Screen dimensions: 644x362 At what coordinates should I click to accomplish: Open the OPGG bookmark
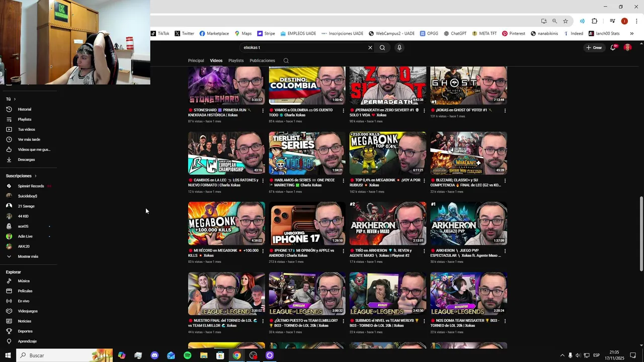[429, 34]
